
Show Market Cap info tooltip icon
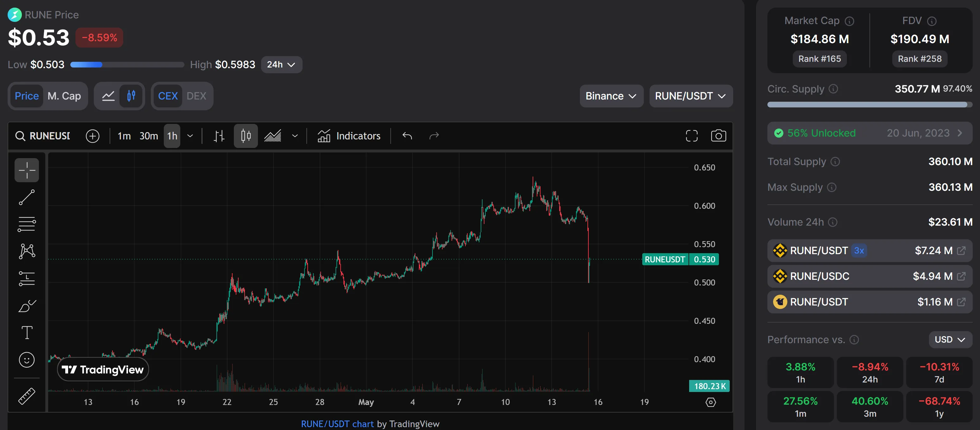pos(849,21)
